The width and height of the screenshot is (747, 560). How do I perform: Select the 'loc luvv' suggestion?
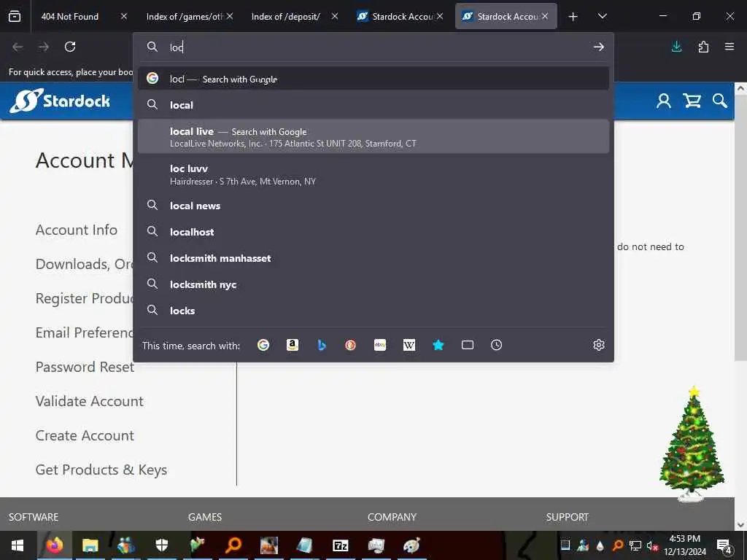click(x=373, y=174)
